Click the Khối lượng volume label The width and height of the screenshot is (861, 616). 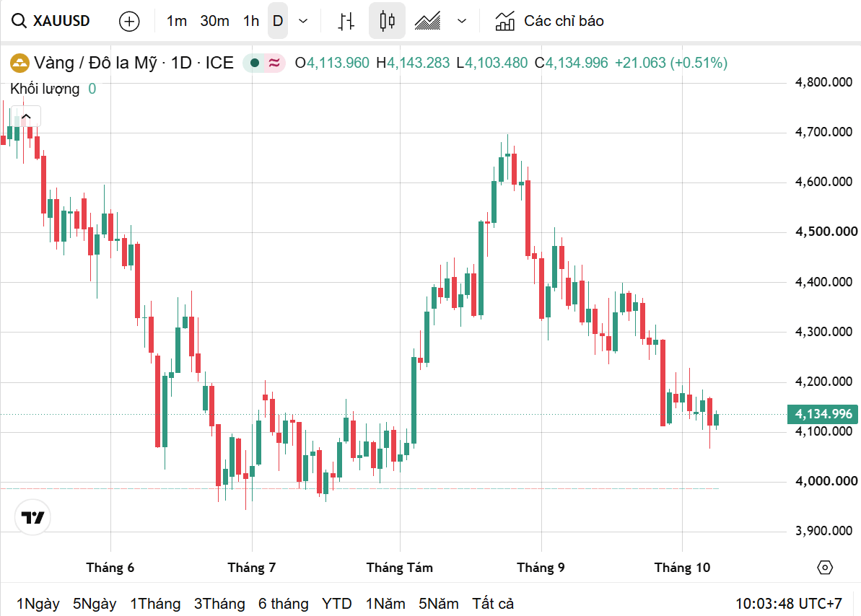(45, 89)
